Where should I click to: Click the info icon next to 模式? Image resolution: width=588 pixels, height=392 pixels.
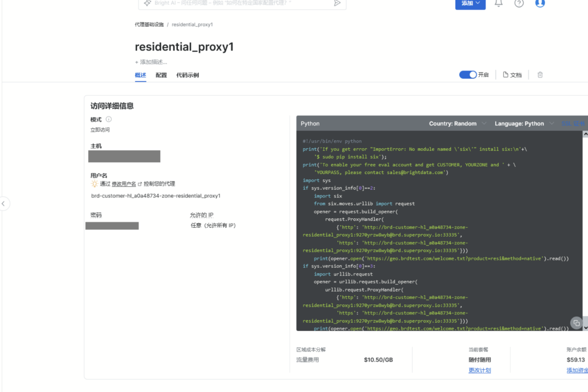click(109, 119)
